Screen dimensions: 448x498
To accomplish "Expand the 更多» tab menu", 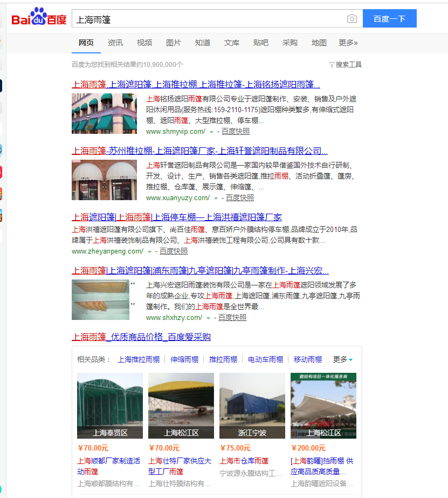I will [x=348, y=43].
